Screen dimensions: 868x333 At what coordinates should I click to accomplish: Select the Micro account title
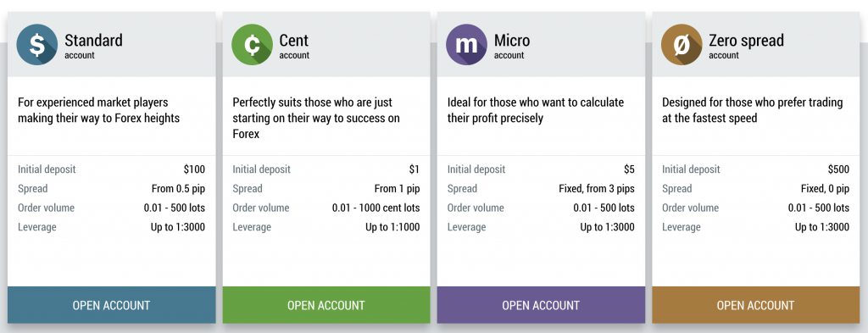tap(512, 41)
